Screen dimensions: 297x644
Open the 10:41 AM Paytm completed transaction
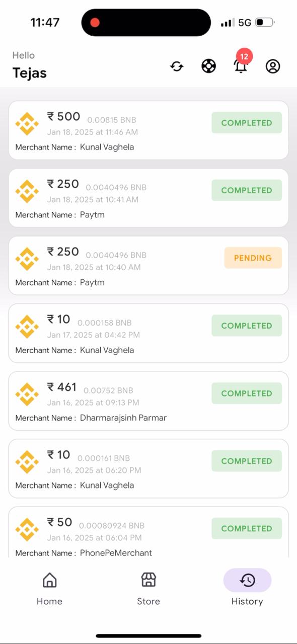(148, 198)
